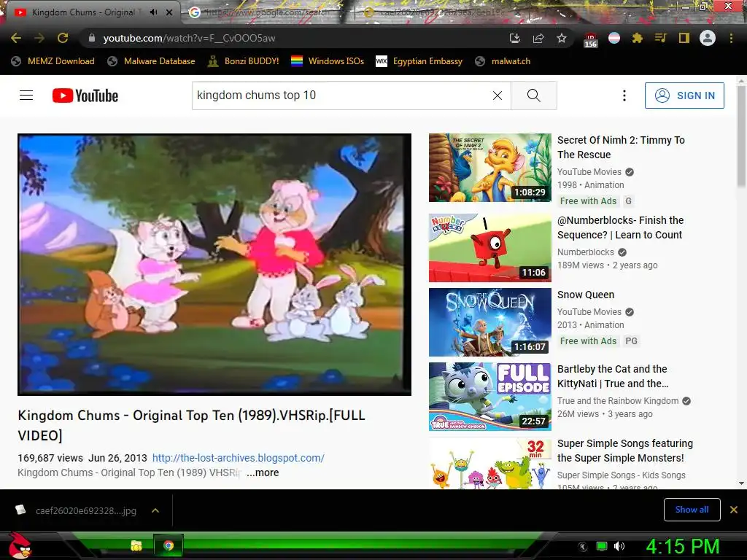Open the YouTube hamburger guide menu
The image size is (747, 560).
(x=26, y=96)
